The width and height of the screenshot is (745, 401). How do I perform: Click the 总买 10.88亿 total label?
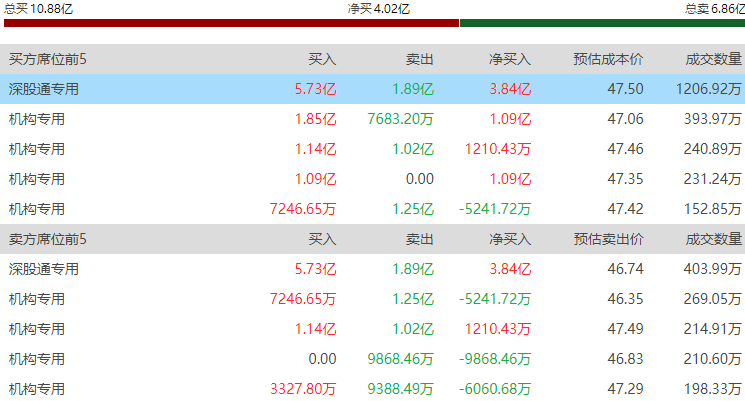pyautogui.click(x=38, y=9)
